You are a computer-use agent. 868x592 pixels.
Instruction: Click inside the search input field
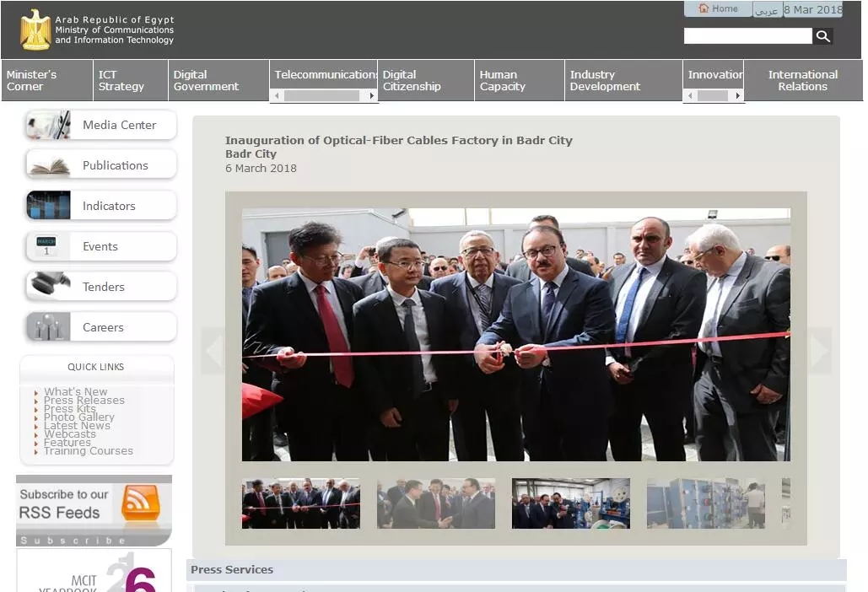748,36
